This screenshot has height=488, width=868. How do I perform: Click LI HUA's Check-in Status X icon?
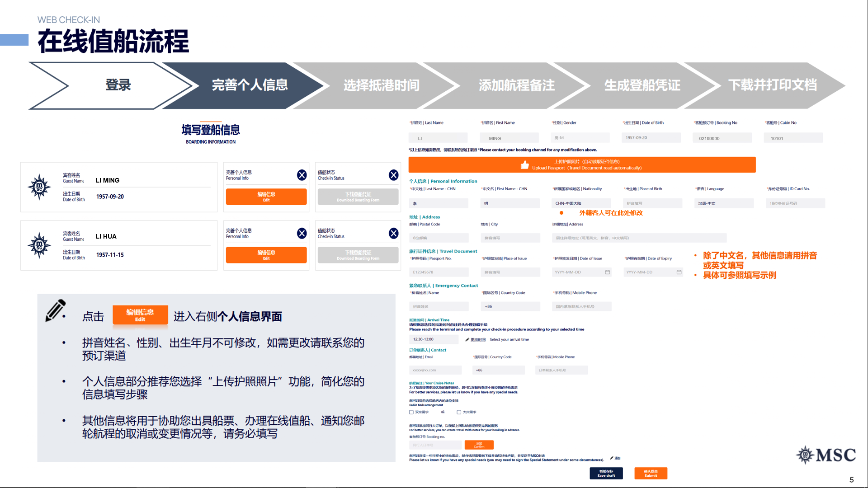point(394,233)
